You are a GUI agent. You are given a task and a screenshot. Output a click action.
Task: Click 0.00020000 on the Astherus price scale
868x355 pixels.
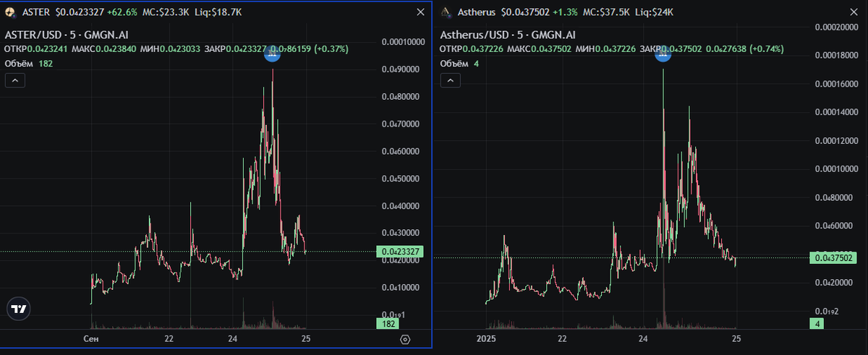[x=838, y=27]
